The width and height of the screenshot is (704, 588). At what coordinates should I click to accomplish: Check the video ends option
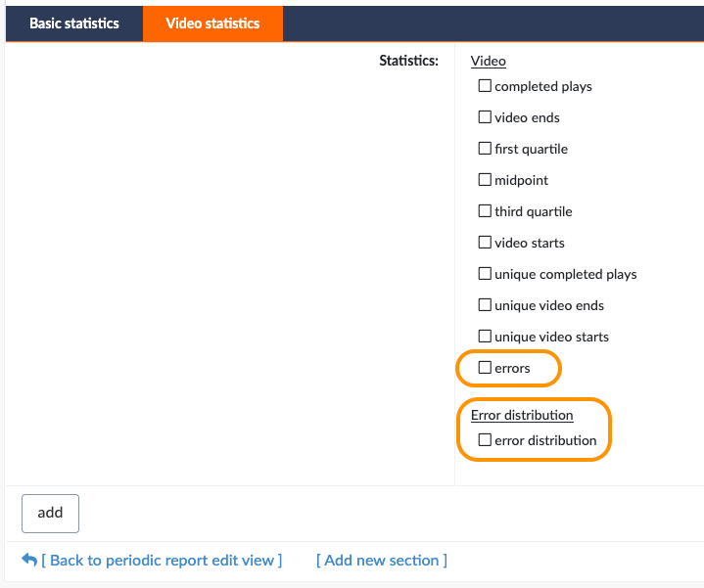click(485, 117)
